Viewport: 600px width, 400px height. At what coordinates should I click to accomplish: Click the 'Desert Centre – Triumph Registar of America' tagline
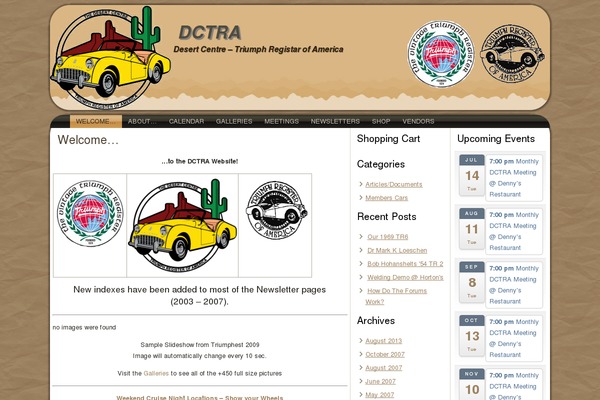tap(258, 49)
